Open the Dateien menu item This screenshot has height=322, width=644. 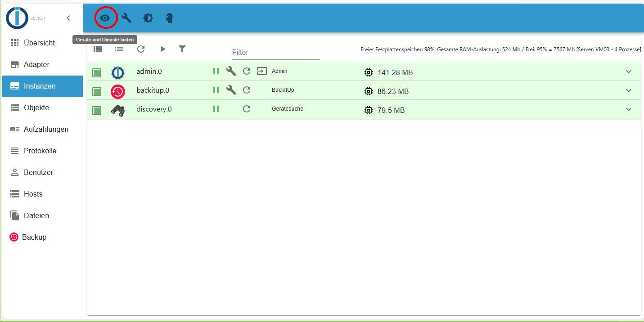click(x=42, y=215)
